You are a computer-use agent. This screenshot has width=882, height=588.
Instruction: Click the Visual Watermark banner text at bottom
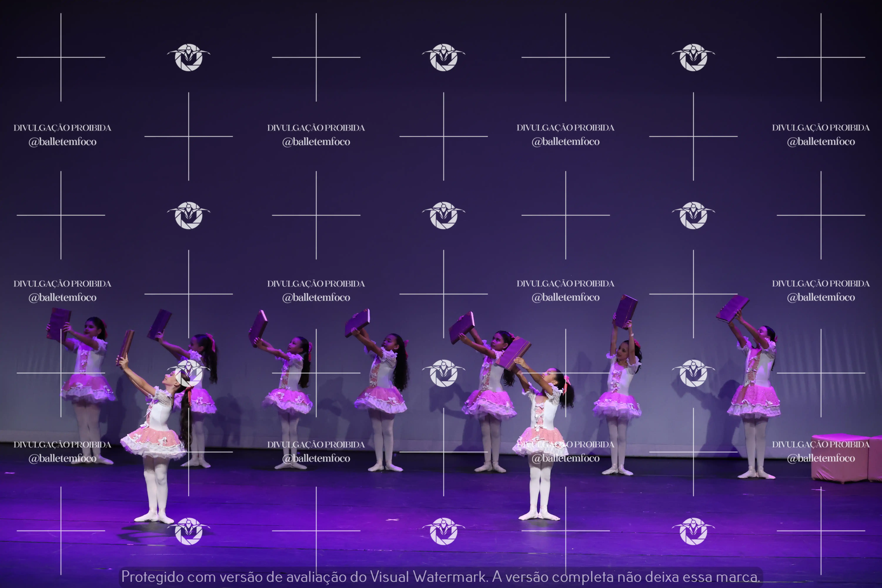(441, 577)
